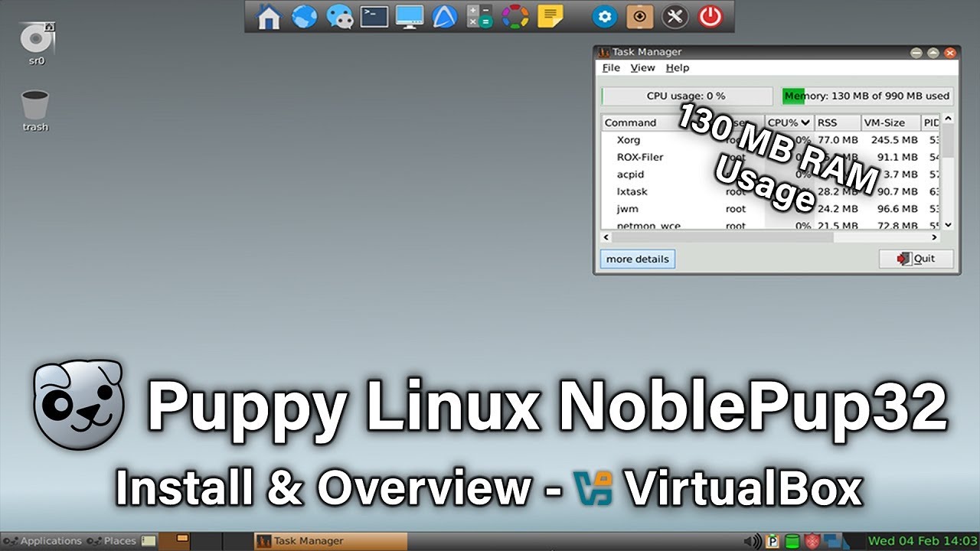Select the Xorg process row
Viewport: 980px width, 551px height.
tap(771, 140)
